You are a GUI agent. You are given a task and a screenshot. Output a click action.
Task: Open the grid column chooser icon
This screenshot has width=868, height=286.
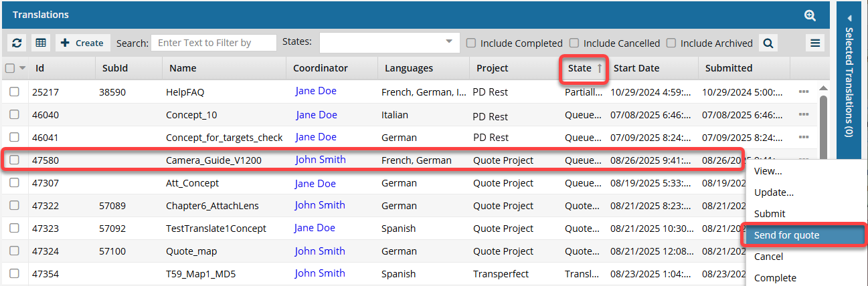coord(41,43)
